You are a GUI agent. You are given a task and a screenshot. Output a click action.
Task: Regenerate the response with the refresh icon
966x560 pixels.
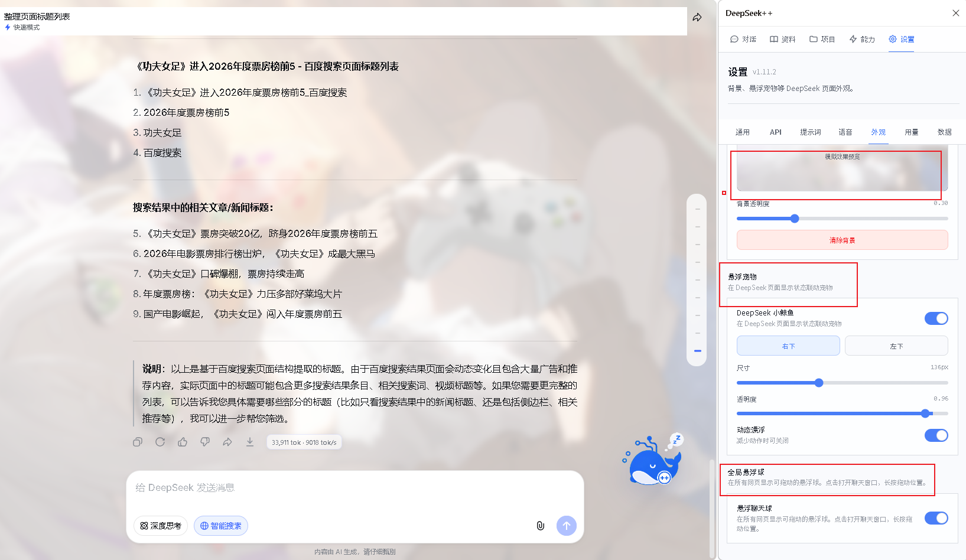click(160, 442)
